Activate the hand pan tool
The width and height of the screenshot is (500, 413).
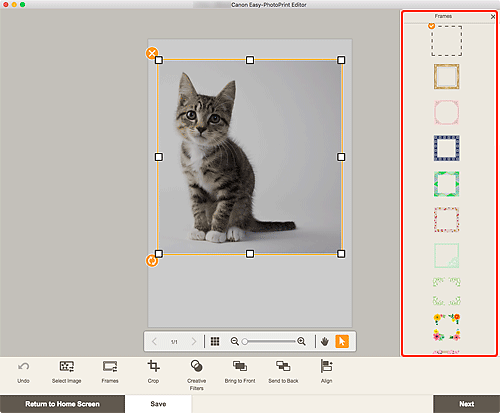point(325,341)
